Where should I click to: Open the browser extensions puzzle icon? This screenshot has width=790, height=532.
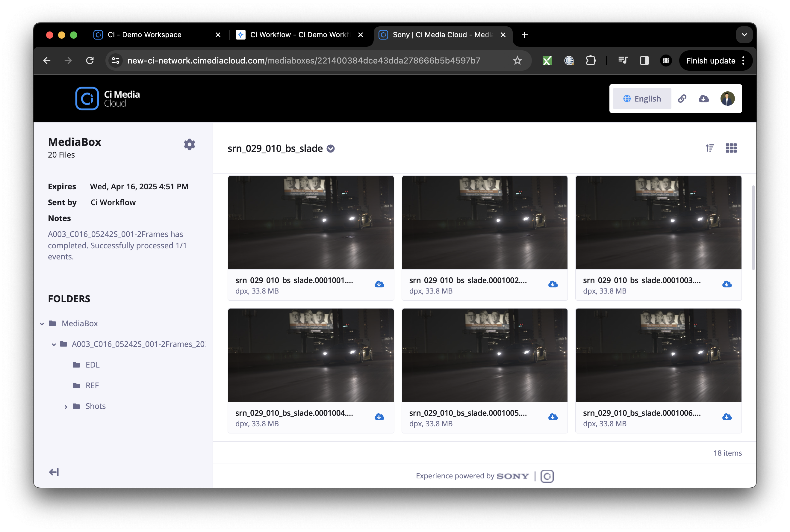(591, 61)
